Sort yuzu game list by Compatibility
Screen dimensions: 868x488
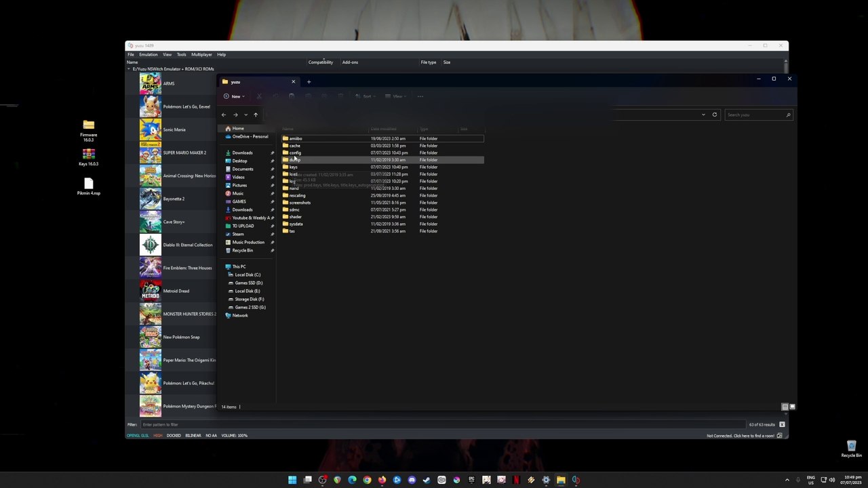tap(321, 62)
